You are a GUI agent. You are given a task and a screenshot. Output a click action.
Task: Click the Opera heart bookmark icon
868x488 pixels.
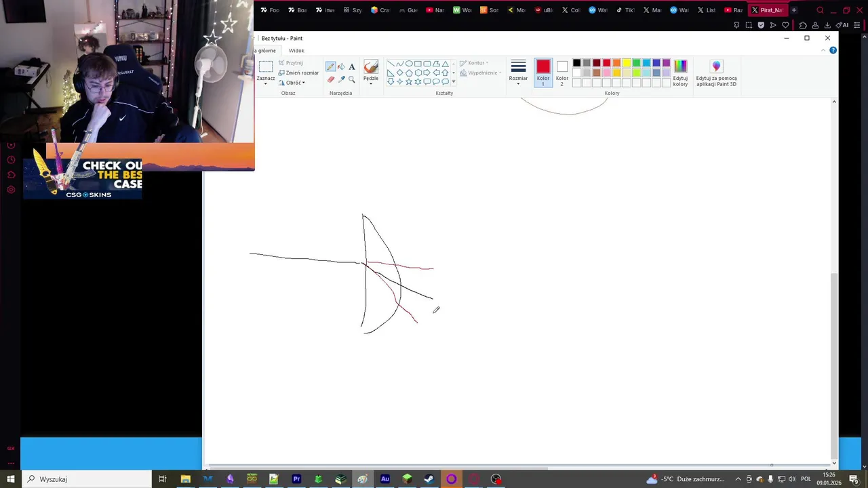785,25
